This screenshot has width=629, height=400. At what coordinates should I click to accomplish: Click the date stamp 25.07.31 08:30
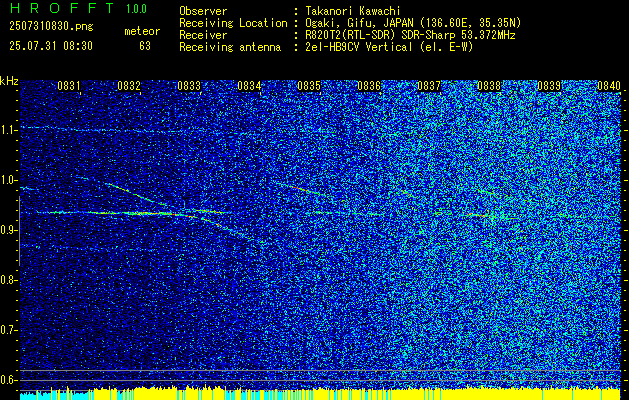coord(51,46)
